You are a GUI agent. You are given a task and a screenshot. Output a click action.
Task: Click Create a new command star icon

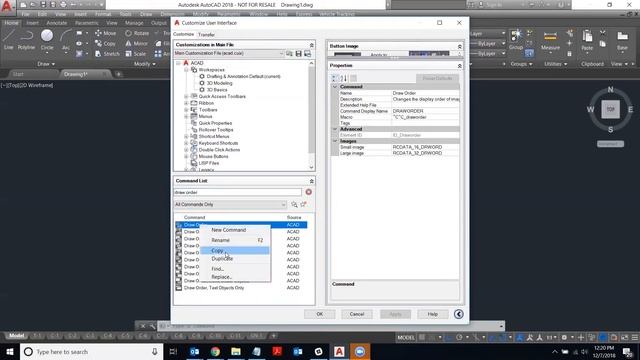(x=303, y=204)
